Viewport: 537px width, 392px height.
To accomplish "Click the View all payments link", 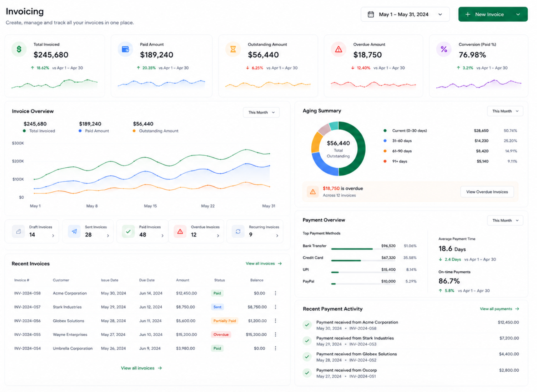I will (499, 309).
